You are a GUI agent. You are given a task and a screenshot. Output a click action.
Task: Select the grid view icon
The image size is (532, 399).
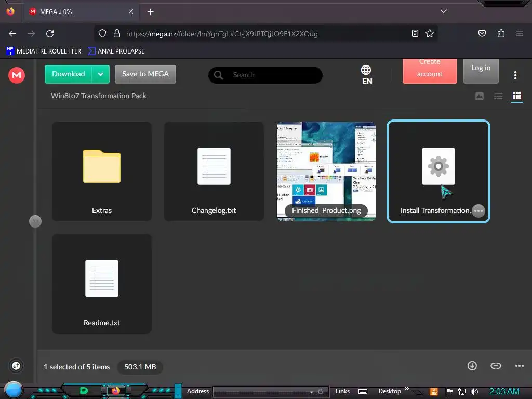point(517,96)
